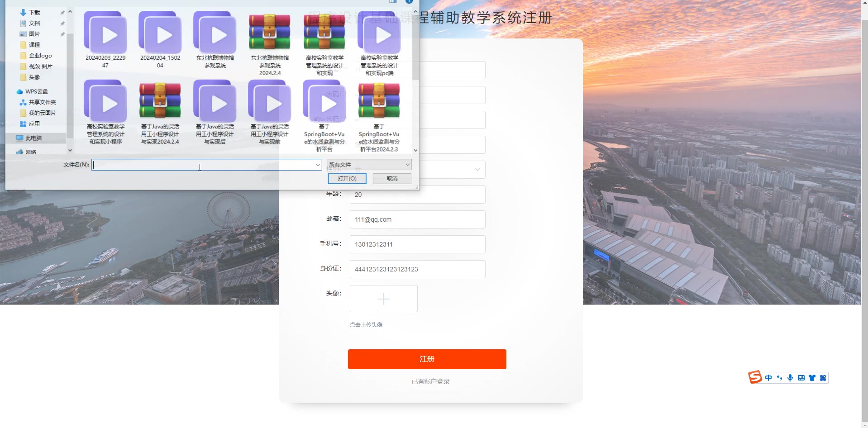Click the Sogou input method S logo
Screen dimensions: 868x428
click(x=755, y=377)
